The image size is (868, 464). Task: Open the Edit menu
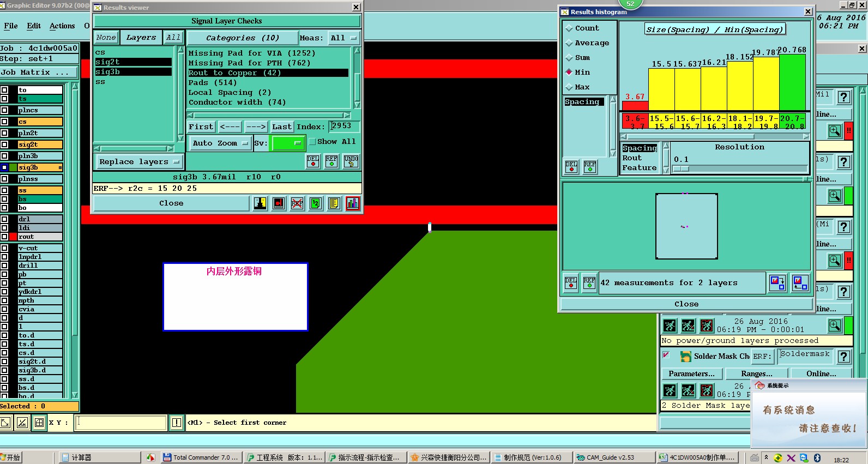point(34,26)
